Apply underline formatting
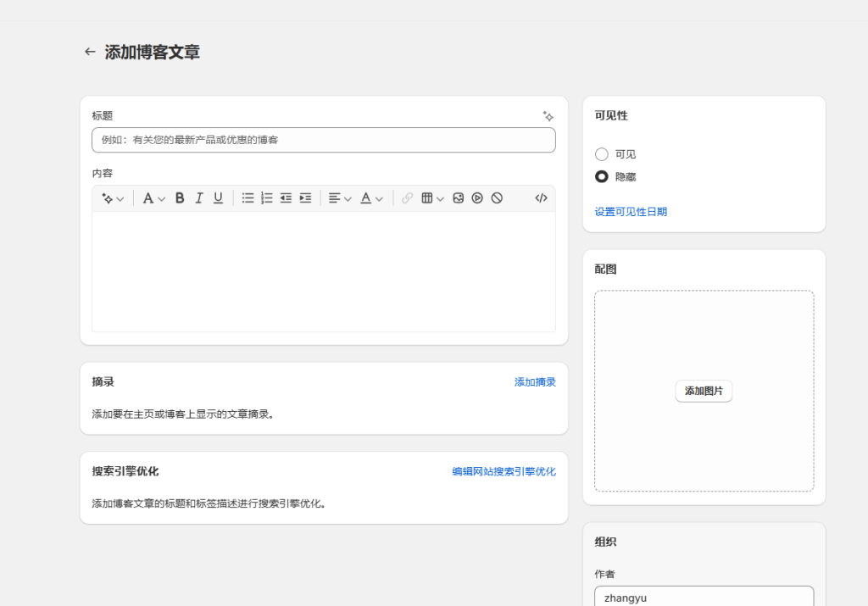 (x=218, y=197)
